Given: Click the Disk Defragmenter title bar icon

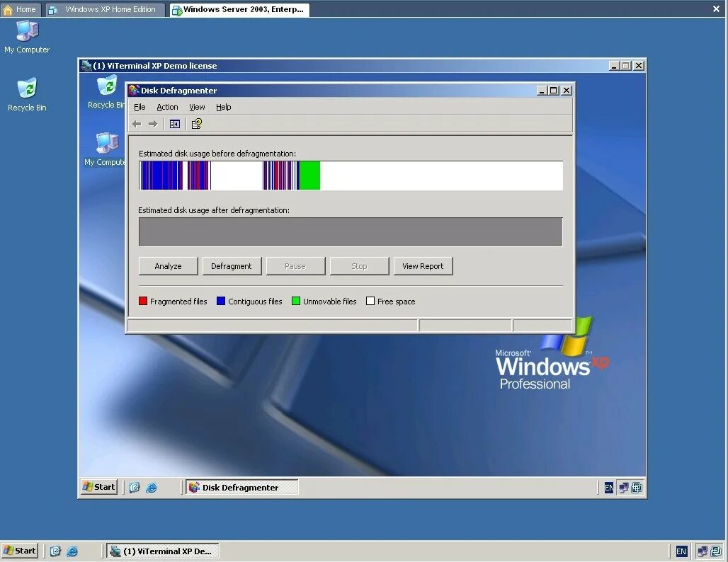Looking at the screenshot, I should (134, 90).
